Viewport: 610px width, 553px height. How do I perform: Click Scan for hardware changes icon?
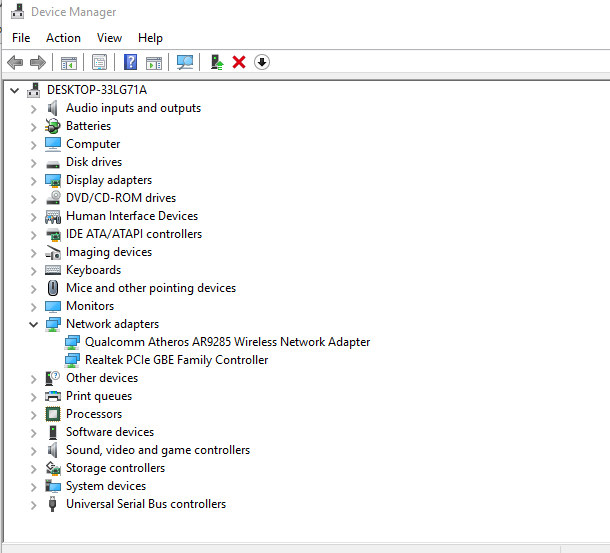click(185, 62)
